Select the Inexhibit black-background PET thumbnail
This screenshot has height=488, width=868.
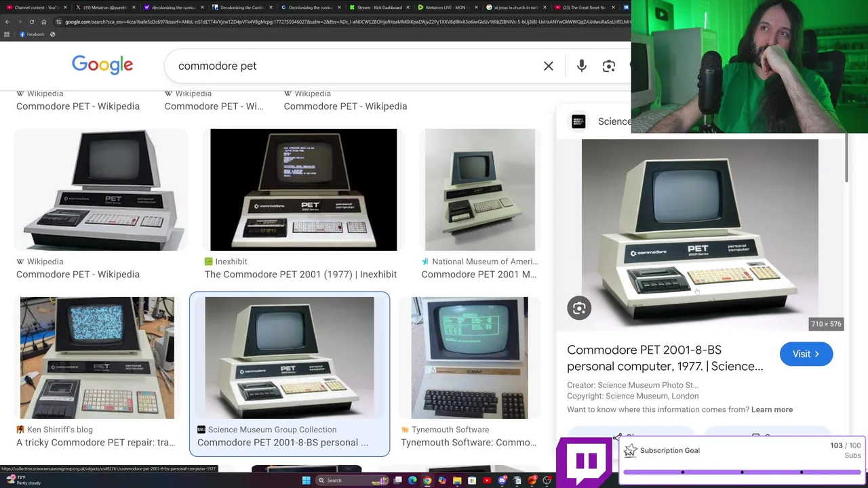(303, 190)
